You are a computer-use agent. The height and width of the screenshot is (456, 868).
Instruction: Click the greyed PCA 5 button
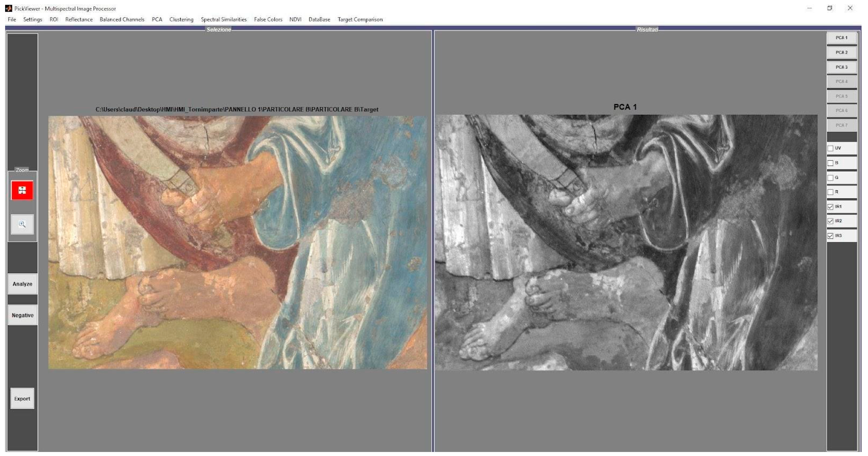tap(842, 96)
